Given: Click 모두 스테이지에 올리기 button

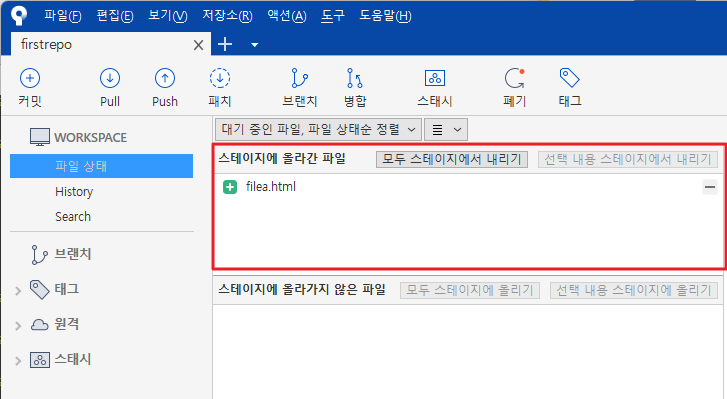Looking at the screenshot, I should [470, 290].
